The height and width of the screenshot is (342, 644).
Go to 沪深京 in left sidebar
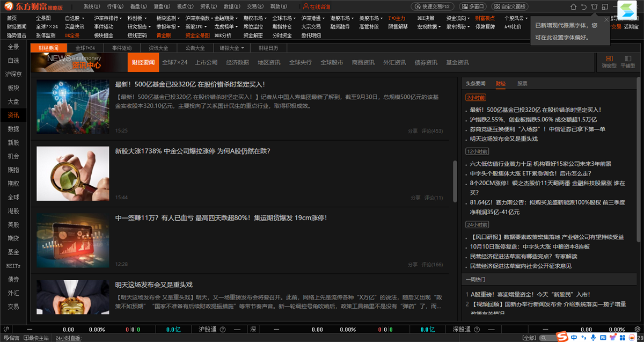(x=13, y=74)
